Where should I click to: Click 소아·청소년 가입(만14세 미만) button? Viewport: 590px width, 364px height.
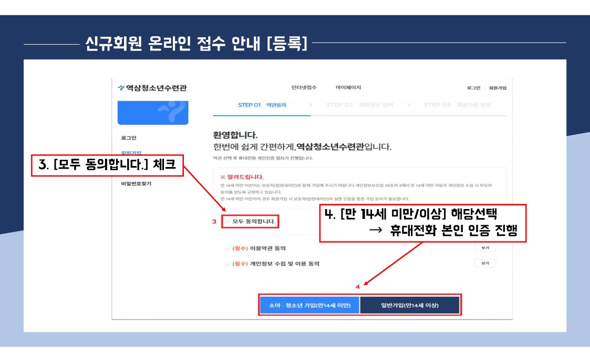click(x=309, y=305)
